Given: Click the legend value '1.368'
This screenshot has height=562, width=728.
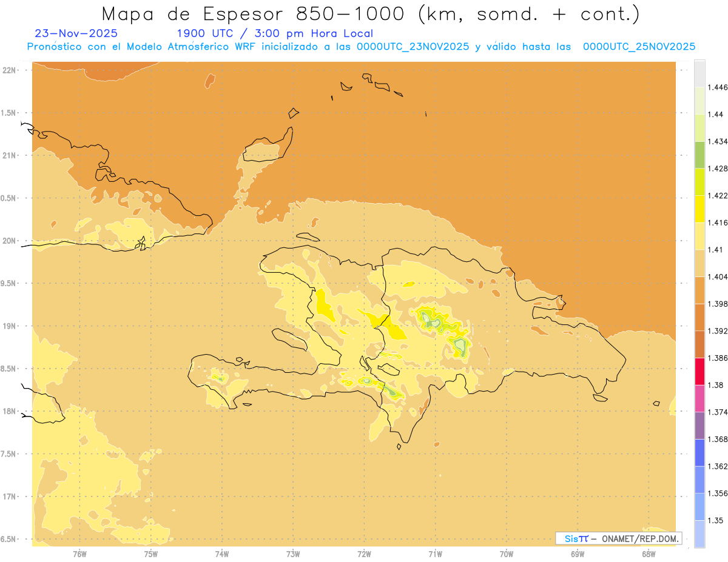Looking at the screenshot, I should 718,439.
